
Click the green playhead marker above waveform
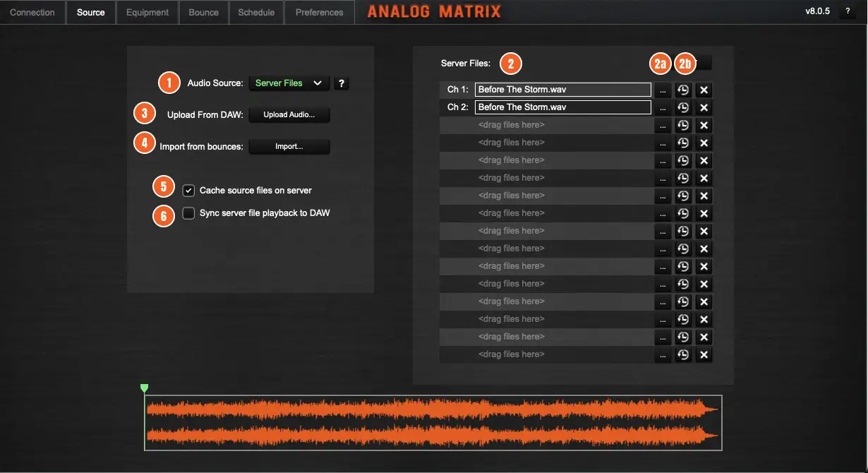tap(144, 388)
